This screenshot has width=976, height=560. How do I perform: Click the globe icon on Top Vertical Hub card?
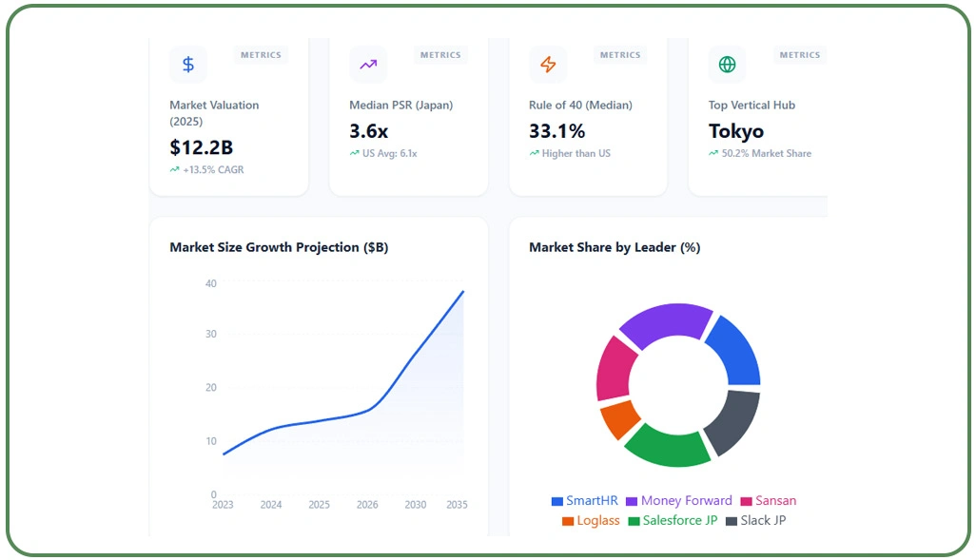[726, 64]
